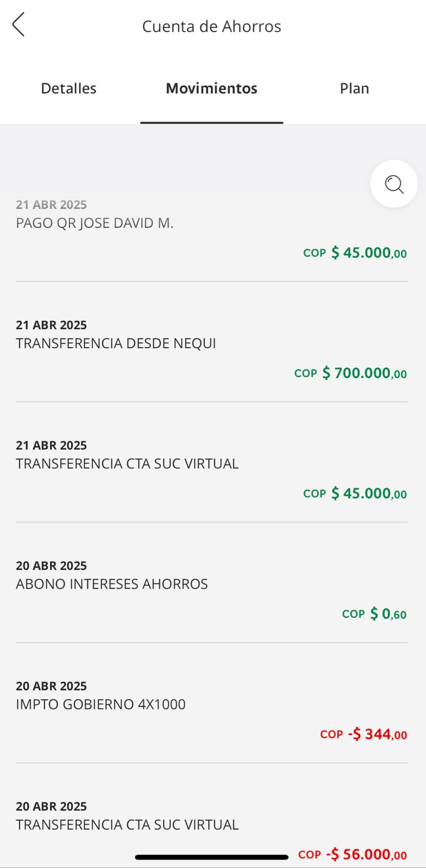Tap the $0,60 interest amount
The image size is (426, 868).
point(388,614)
